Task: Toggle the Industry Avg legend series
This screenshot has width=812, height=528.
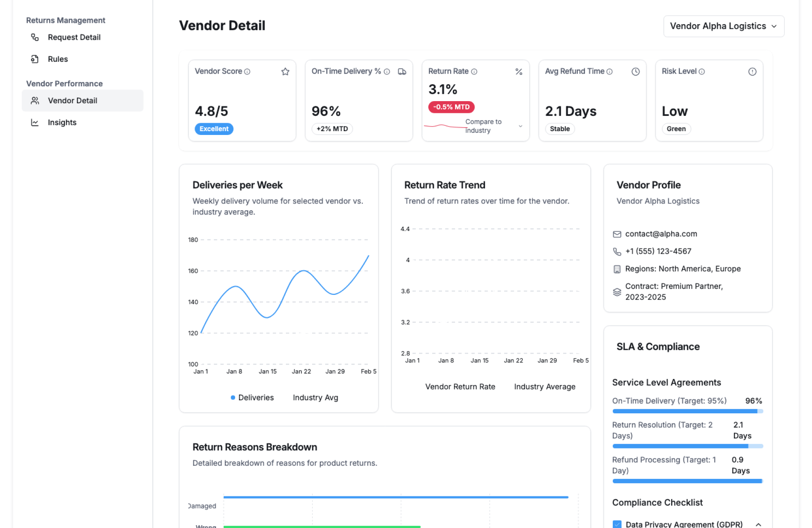Action: click(x=315, y=398)
